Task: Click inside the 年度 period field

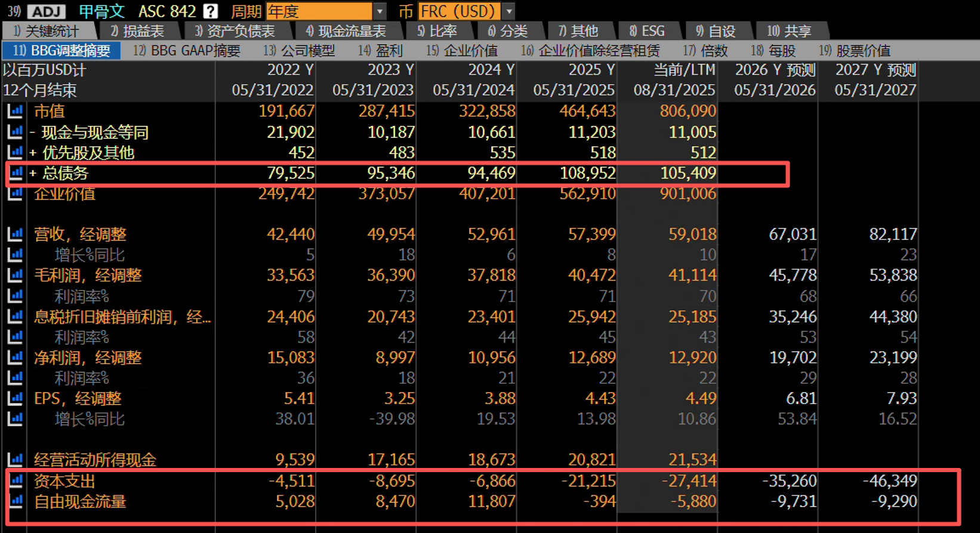Action: tap(319, 11)
